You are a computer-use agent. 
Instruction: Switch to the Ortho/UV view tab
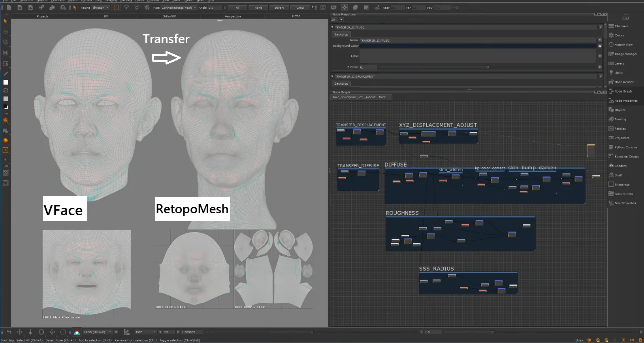pyautogui.click(x=169, y=16)
